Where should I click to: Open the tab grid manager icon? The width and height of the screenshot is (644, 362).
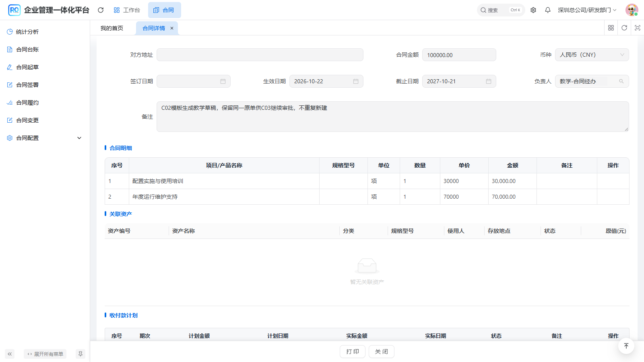[x=611, y=28]
